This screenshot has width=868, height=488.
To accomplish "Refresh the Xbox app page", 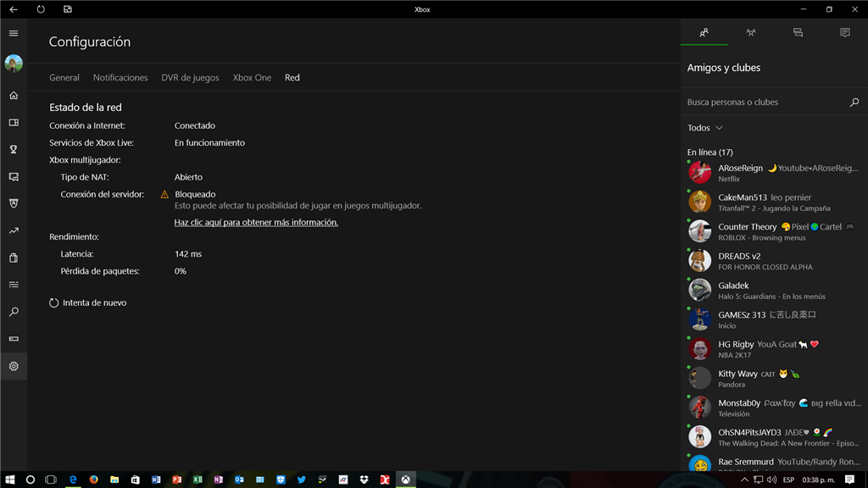I will tap(41, 9).
